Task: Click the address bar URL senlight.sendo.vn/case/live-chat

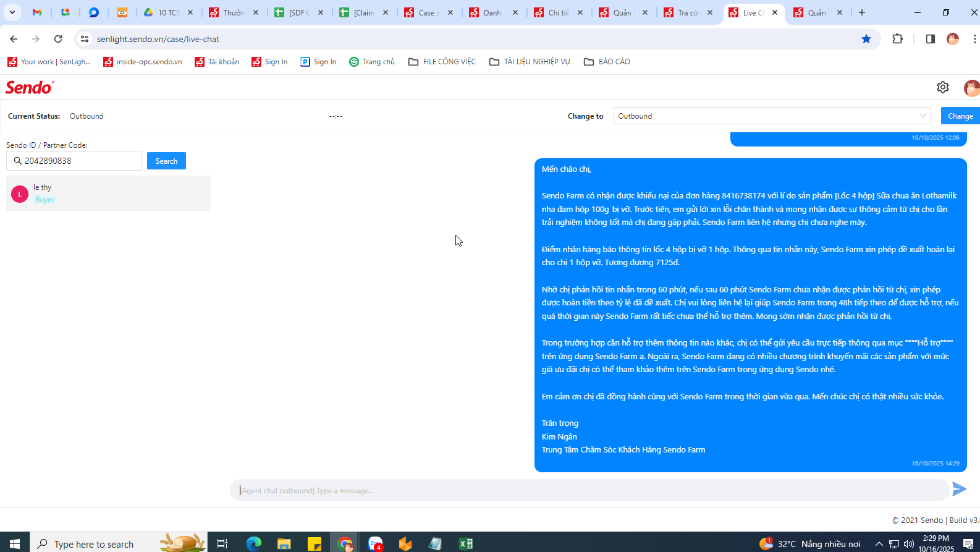Action: coord(158,39)
